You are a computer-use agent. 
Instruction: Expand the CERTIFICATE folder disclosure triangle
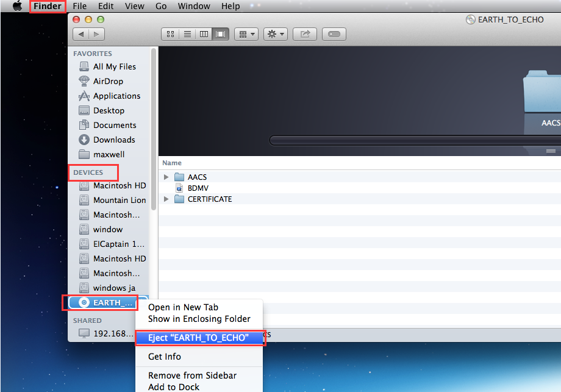166,199
